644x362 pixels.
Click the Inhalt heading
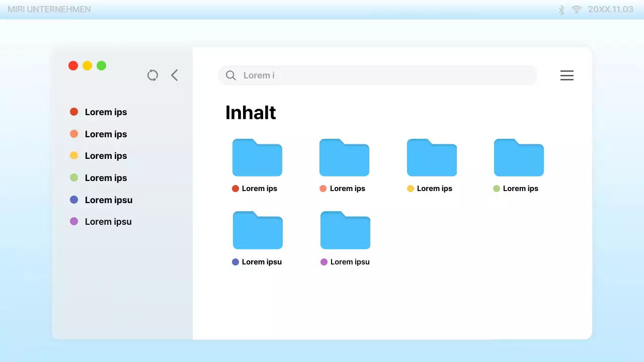[x=251, y=112]
